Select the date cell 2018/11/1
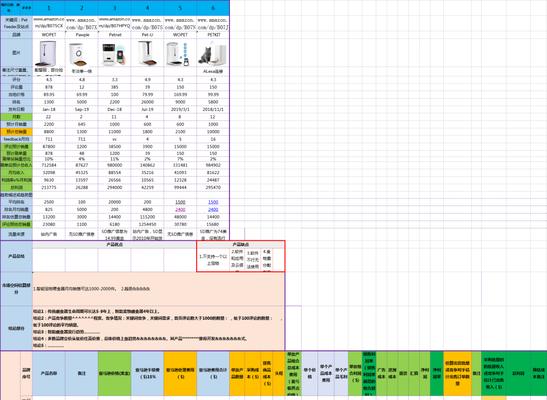The width and height of the screenshot is (547, 400). (x=213, y=109)
